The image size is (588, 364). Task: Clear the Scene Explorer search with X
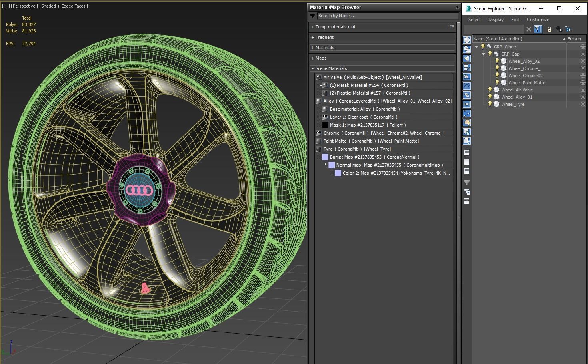click(529, 29)
